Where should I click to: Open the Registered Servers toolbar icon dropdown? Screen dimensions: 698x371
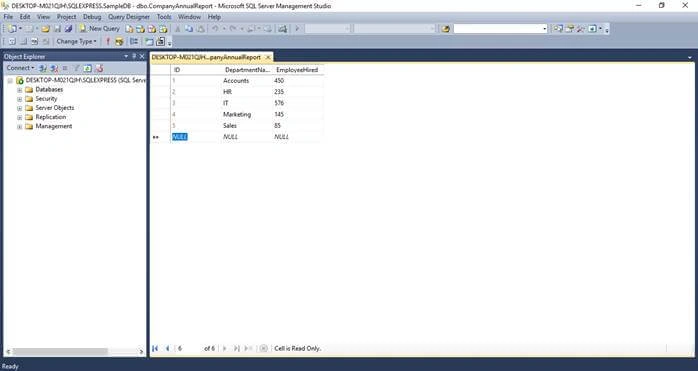coord(600,29)
